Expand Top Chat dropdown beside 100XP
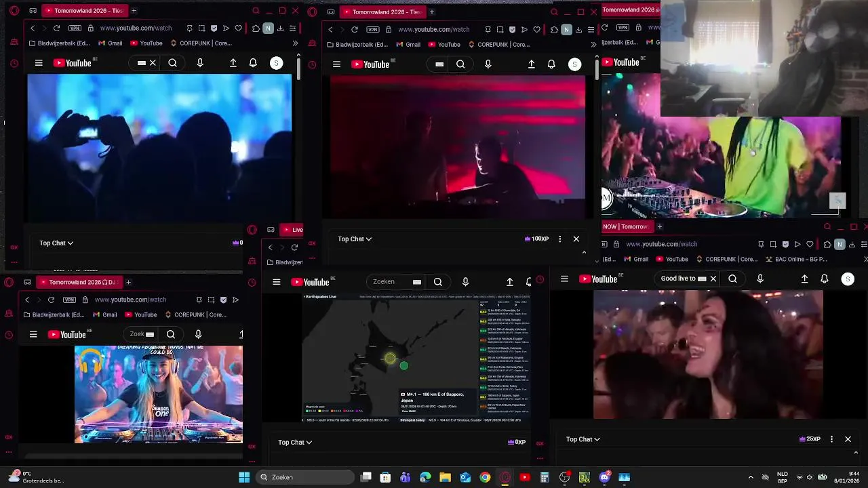This screenshot has height=488, width=868. click(x=355, y=239)
